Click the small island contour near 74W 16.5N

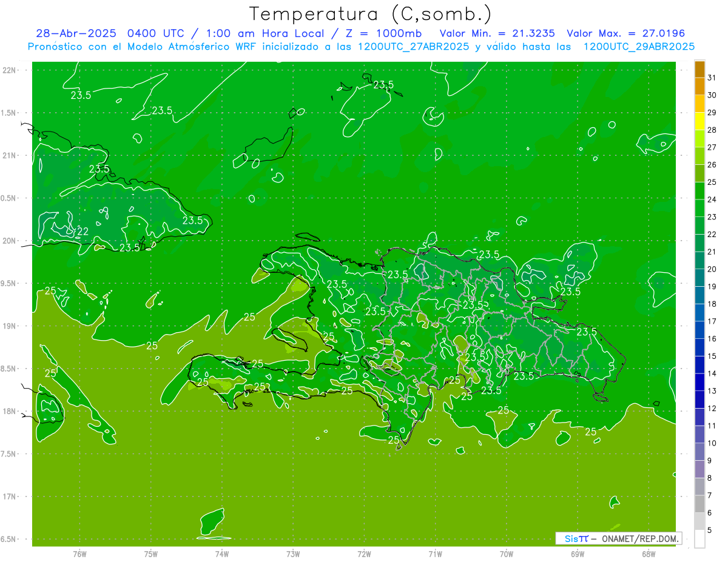point(212,521)
